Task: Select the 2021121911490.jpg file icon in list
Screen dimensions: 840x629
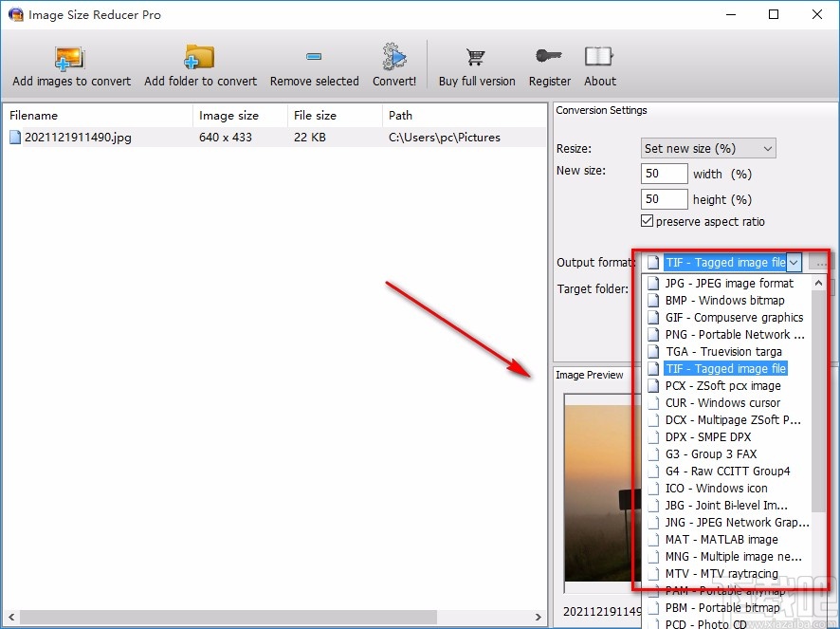Action: [15, 138]
